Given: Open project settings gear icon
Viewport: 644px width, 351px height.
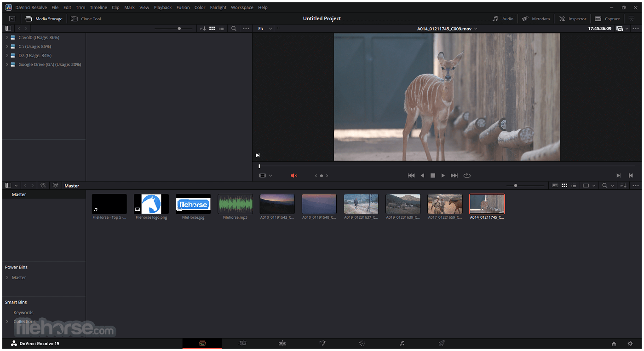Looking at the screenshot, I should click(x=630, y=344).
